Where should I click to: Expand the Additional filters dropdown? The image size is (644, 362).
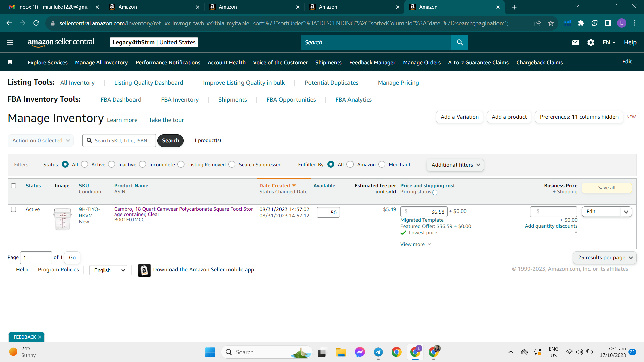coord(455,165)
